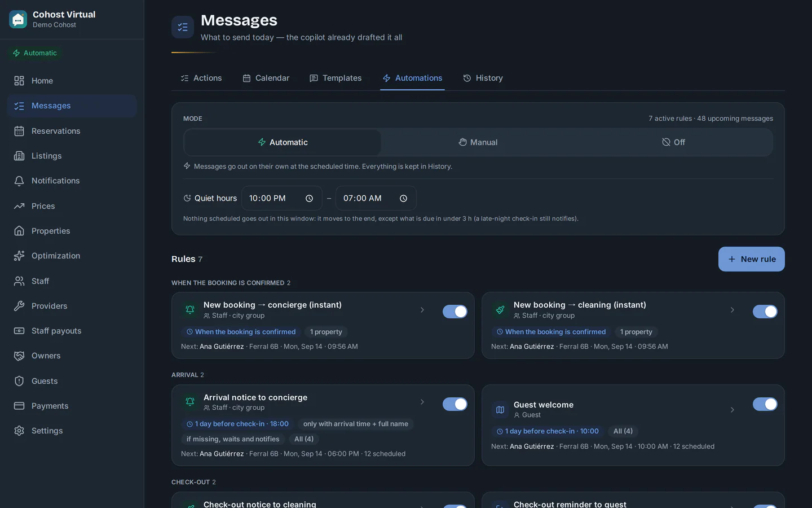The width and height of the screenshot is (812, 508).
Task: Expand New booking → cleaning rule chevron
Action: pos(732,310)
